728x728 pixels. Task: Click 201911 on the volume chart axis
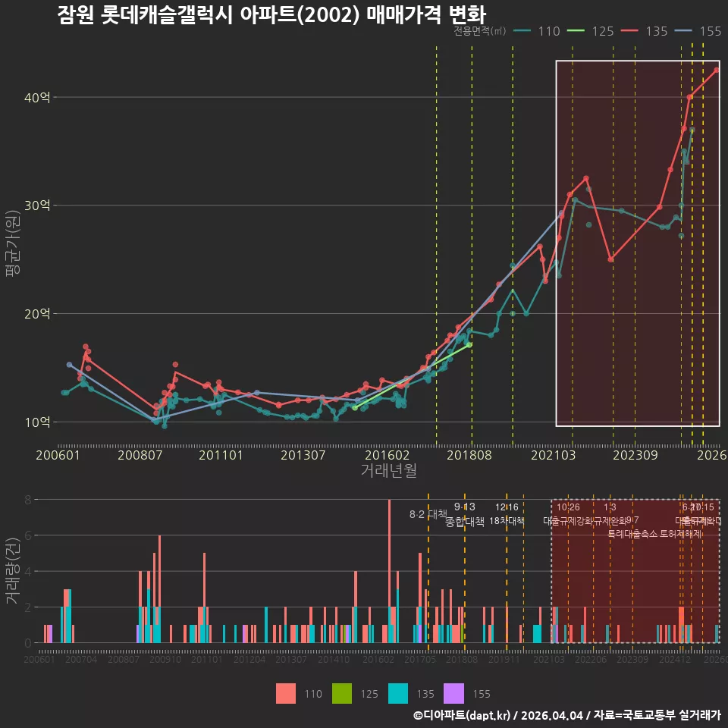pyautogui.click(x=504, y=659)
